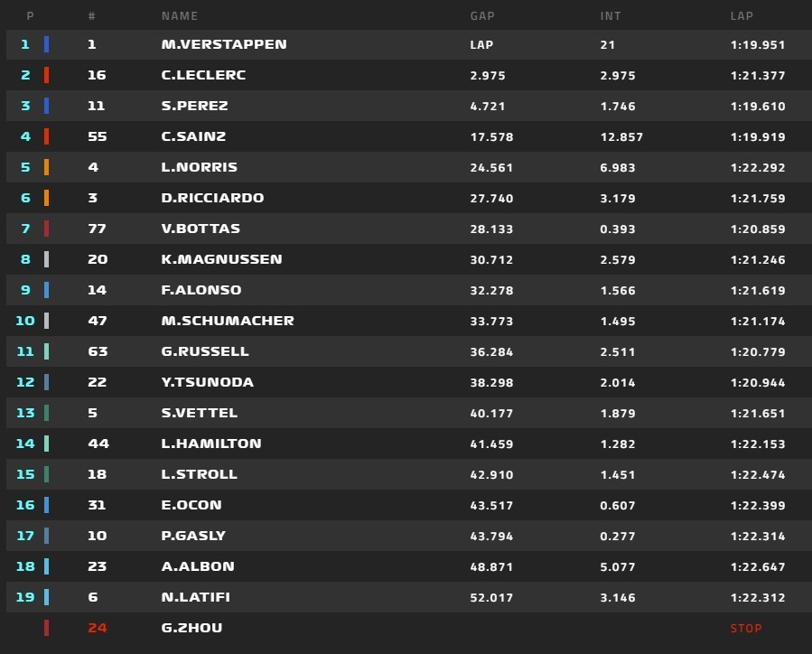The image size is (812, 654).
Task: Click the red team color bar beside C.SAINZ
Action: point(47,136)
